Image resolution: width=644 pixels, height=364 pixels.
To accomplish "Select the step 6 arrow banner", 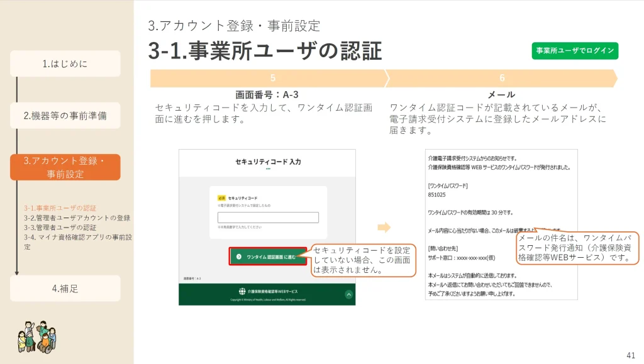I will click(501, 79).
